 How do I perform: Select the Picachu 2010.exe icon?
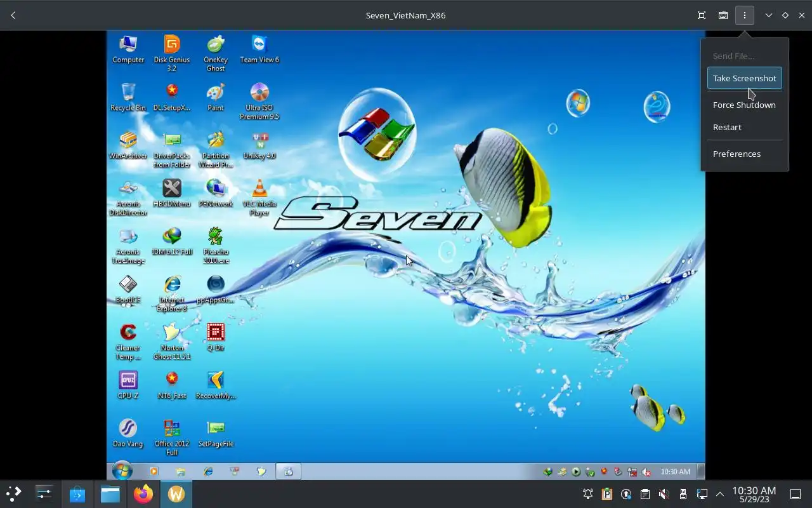click(x=216, y=246)
